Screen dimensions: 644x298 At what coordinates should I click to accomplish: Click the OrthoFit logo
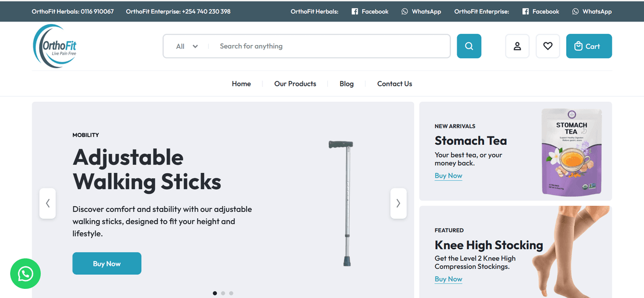point(55,46)
